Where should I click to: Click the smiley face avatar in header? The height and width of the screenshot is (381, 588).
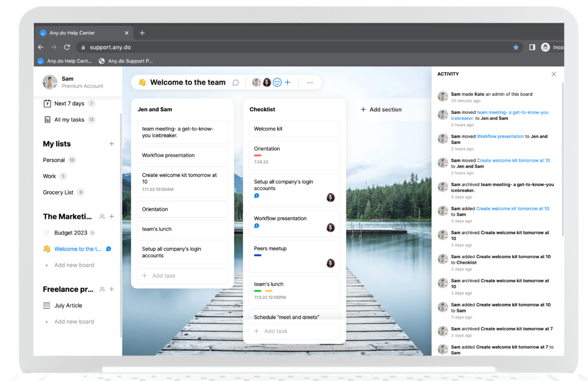point(277,82)
